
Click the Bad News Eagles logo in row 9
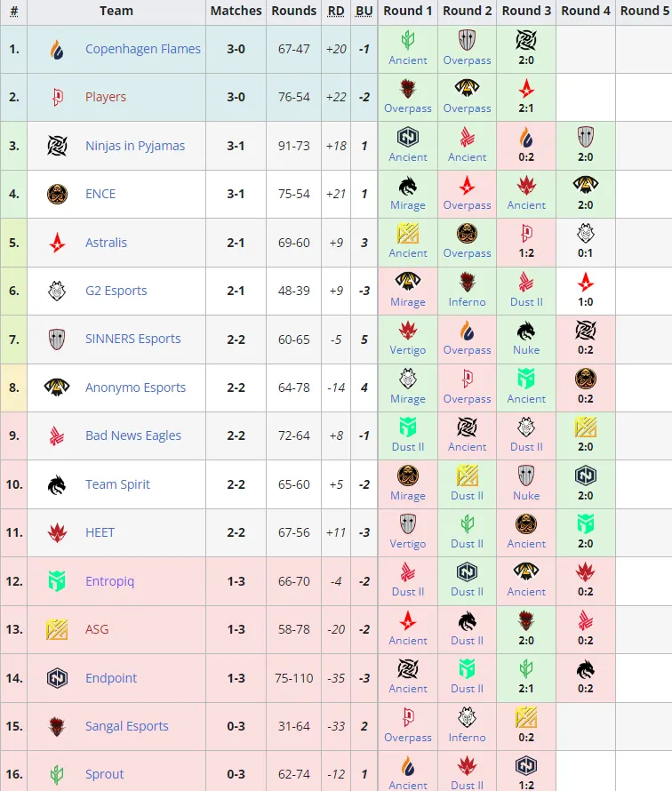(x=57, y=435)
